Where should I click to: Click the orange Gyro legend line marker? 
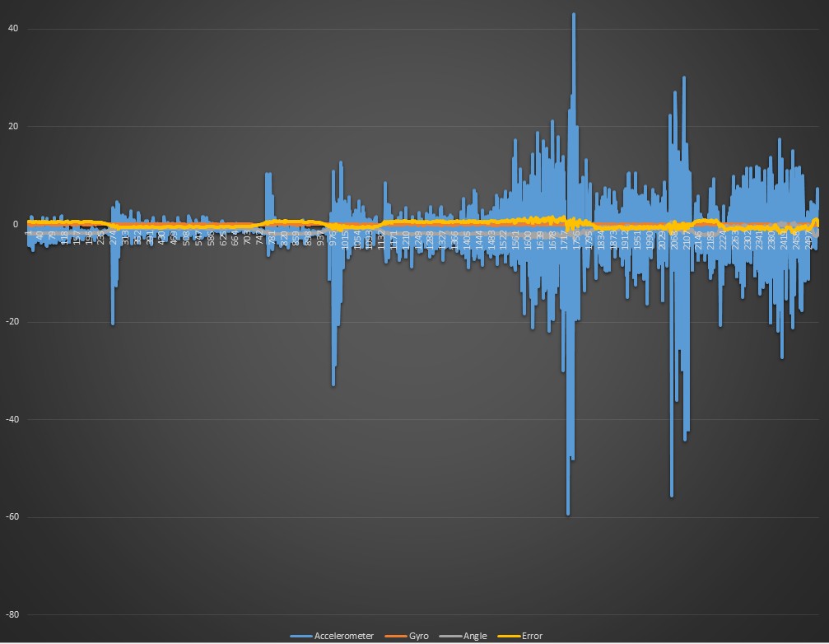click(398, 636)
